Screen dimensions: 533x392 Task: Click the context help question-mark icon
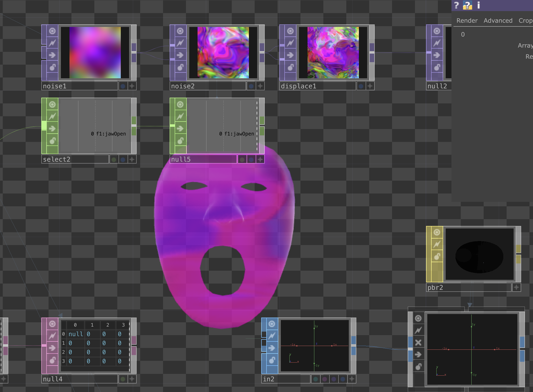[x=456, y=5]
